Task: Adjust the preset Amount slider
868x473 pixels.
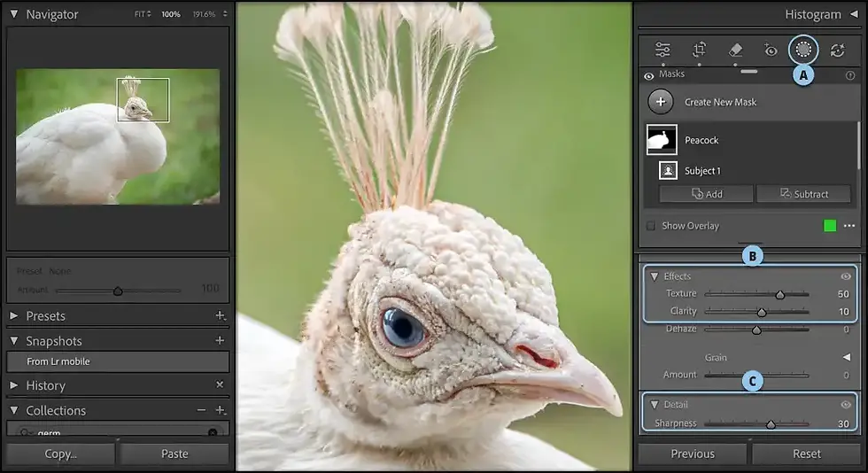Action: (118, 291)
